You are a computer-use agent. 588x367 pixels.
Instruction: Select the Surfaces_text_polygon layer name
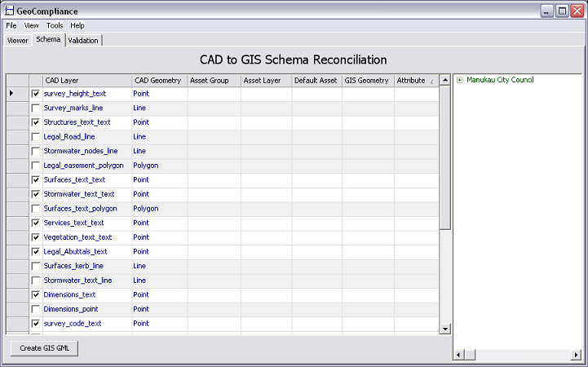[80, 209]
